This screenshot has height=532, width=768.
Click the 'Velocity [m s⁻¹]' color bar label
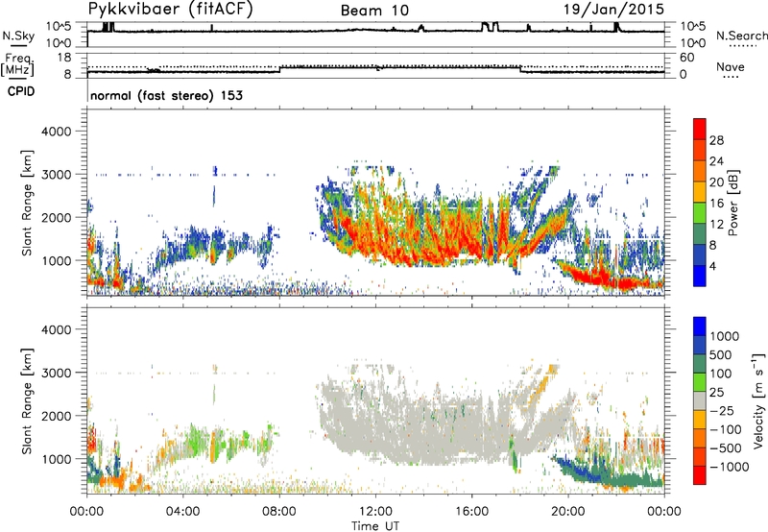tap(758, 400)
